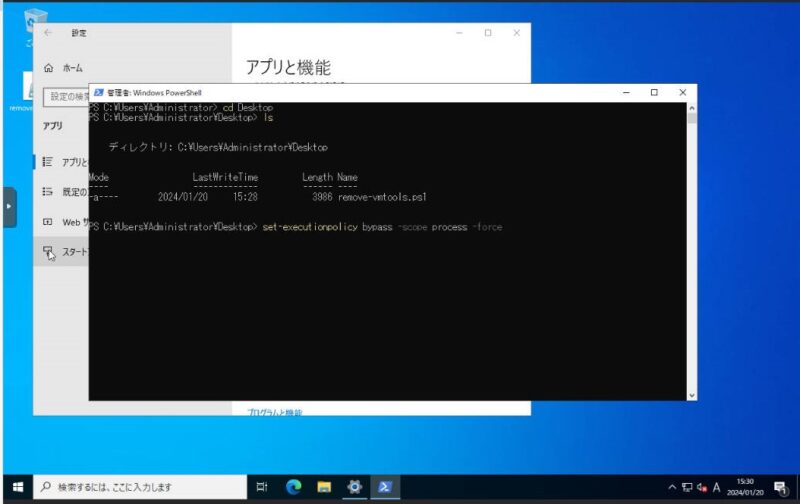Viewport: 800px width, 504px height.
Task: Expand the left edge side panel arrow
Action: (9, 207)
